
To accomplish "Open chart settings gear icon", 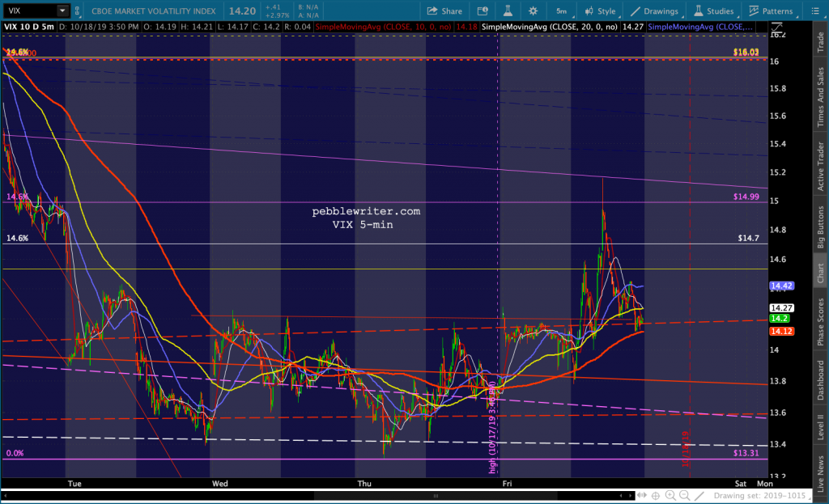I will [x=533, y=11].
